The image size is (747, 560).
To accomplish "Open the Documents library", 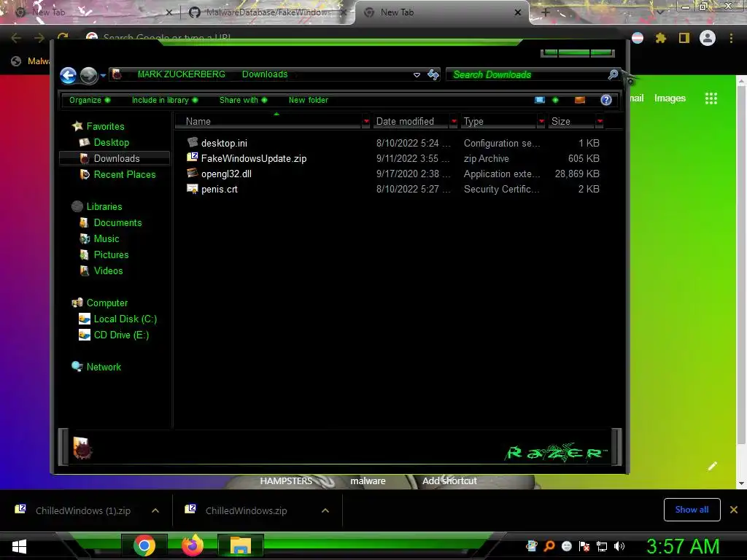I will [x=117, y=223].
